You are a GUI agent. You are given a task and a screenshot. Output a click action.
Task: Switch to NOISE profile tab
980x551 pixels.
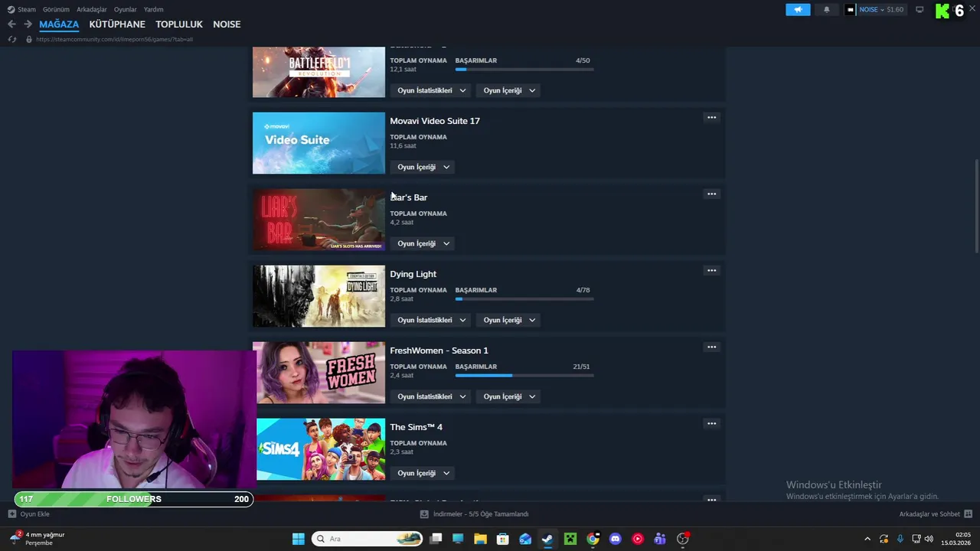(x=227, y=24)
